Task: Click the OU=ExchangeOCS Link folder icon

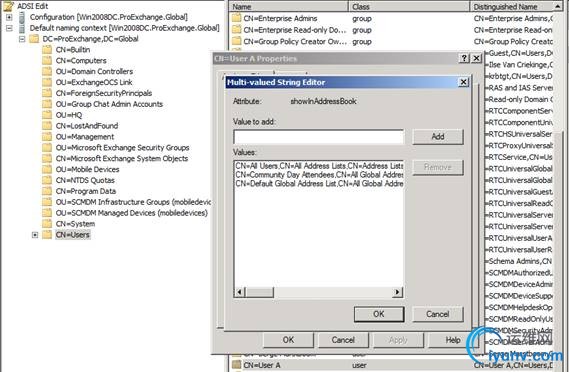Action: tap(47, 82)
